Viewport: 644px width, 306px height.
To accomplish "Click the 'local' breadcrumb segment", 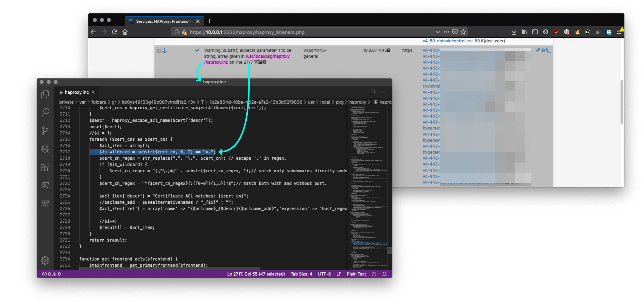I will (325, 102).
